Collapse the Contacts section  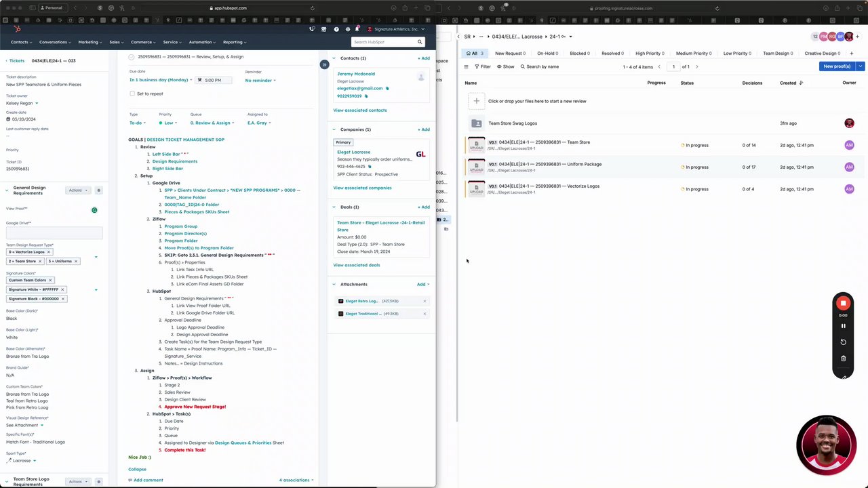click(x=334, y=58)
